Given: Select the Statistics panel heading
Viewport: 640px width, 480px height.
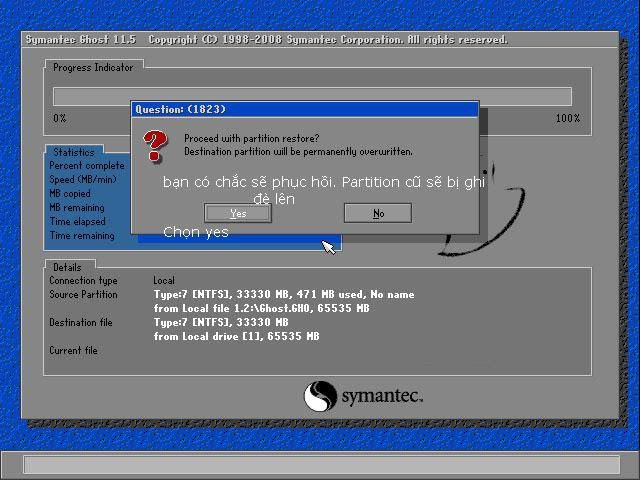Looking at the screenshot, I should pos(74,153).
